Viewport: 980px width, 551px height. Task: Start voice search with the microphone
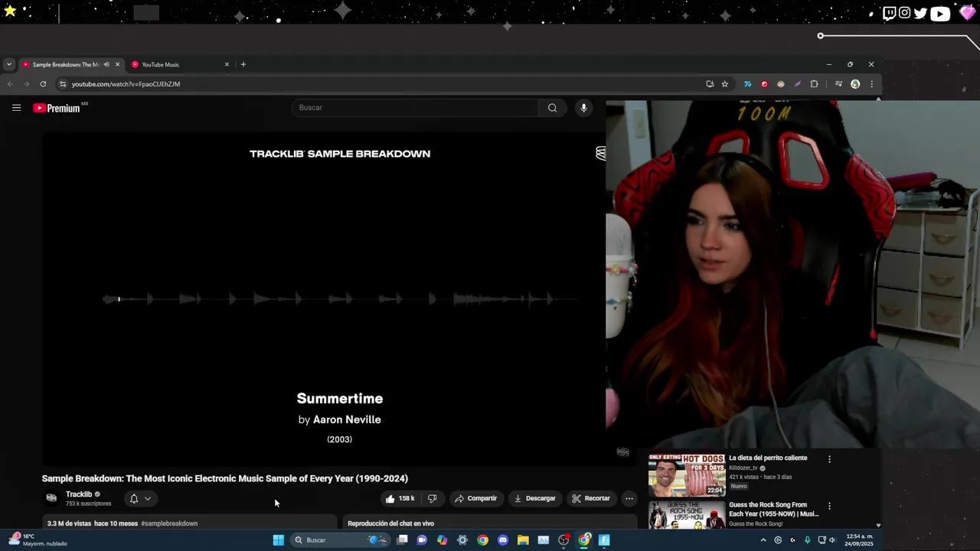pyautogui.click(x=583, y=108)
